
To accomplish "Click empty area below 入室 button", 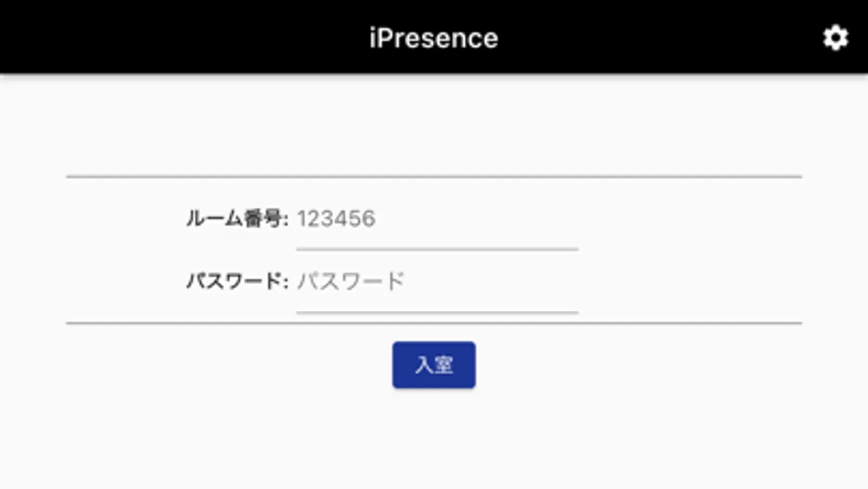I will 434,440.
